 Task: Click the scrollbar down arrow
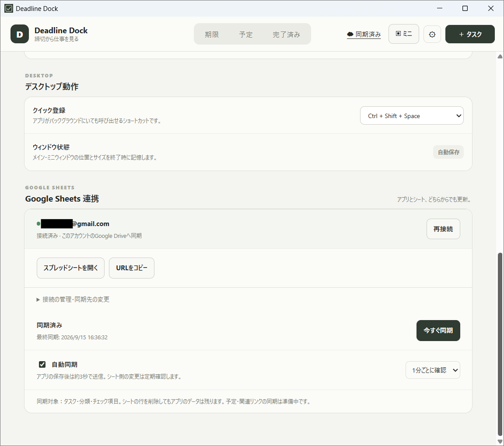click(x=500, y=442)
